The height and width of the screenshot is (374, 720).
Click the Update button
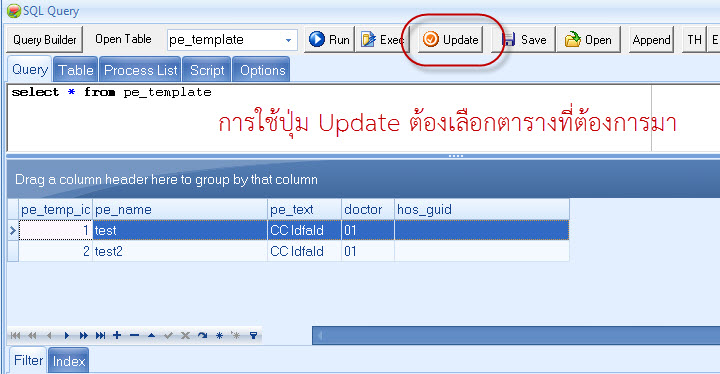click(450, 40)
